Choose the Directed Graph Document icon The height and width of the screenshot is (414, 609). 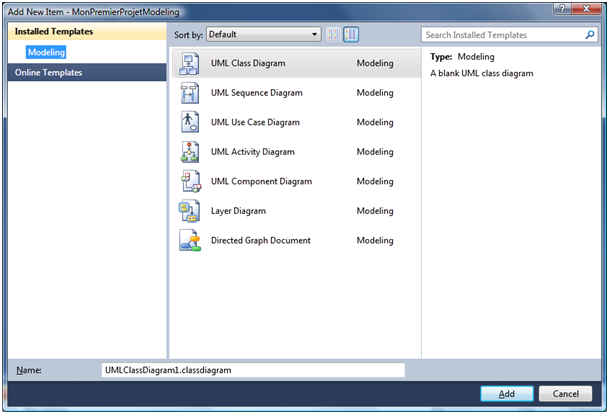(x=189, y=241)
